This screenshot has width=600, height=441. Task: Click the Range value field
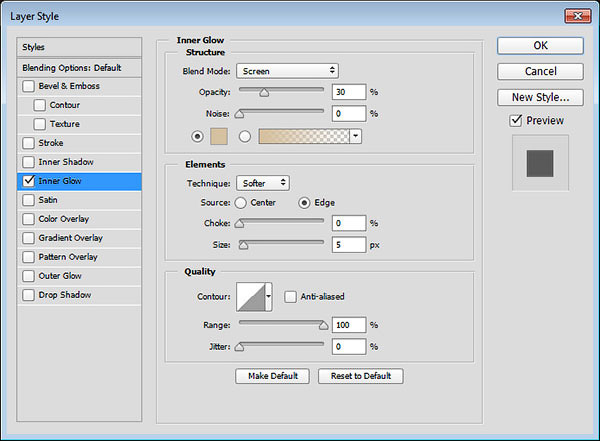click(349, 325)
